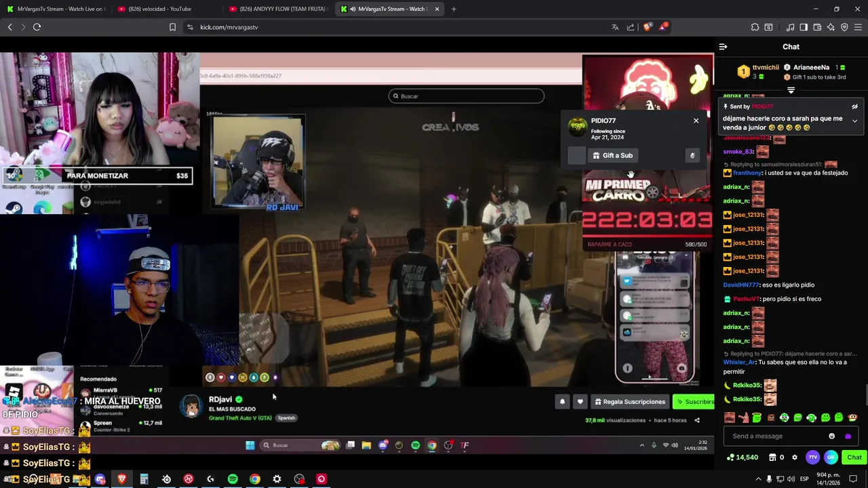
Task: Insert the mustached man face quick emote
Action: click(730, 418)
